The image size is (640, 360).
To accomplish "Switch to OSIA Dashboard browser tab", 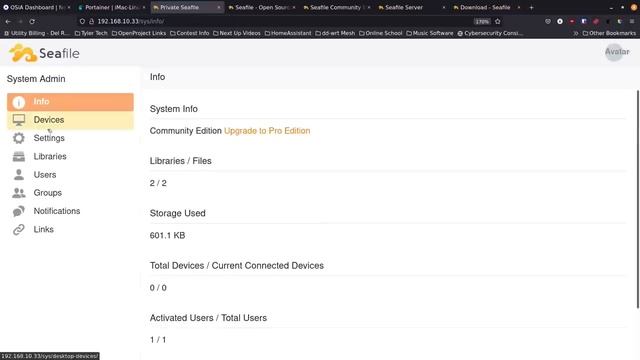I will pyautogui.click(x=36, y=7).
